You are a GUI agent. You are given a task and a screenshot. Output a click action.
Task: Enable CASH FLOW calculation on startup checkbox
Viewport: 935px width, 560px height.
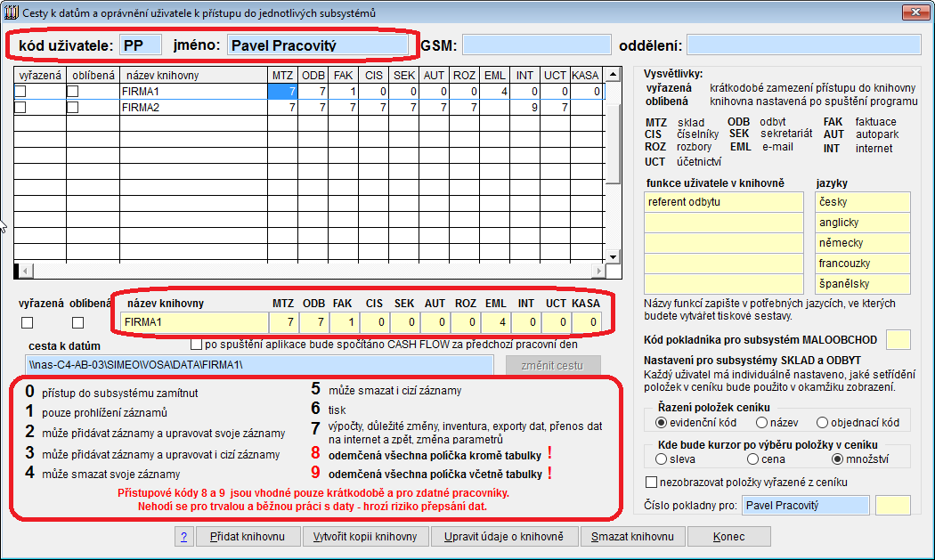(197, 345)
